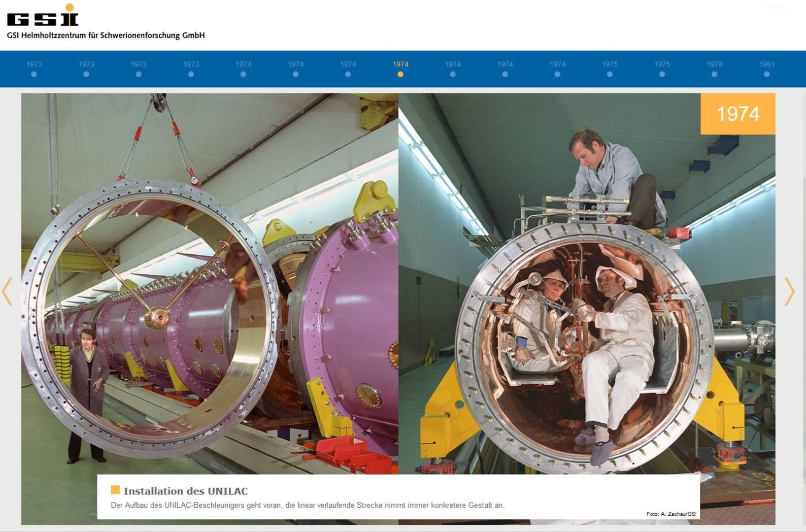
Task: Go to the previous slide with left chevron
Action: [7, 292]
